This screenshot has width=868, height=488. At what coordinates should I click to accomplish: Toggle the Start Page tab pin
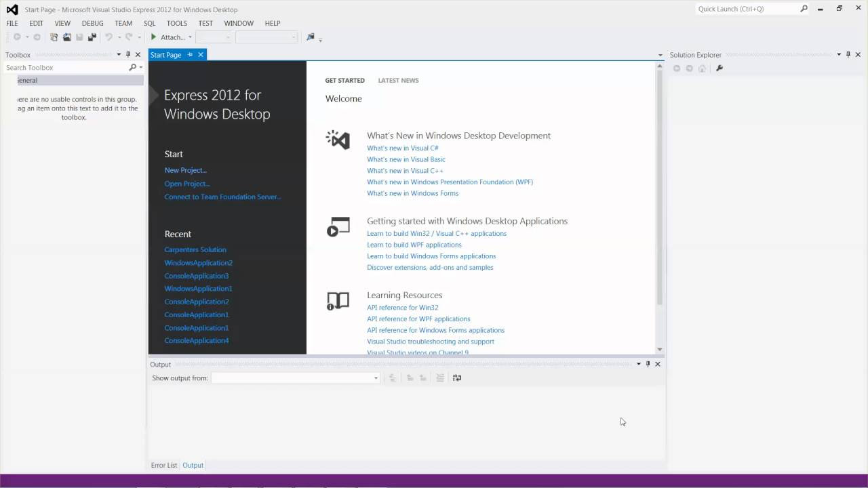click(x=191, y=55)
